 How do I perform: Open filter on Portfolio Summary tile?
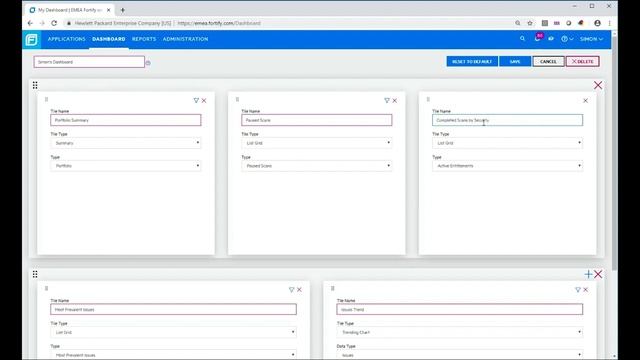point(196,100)
